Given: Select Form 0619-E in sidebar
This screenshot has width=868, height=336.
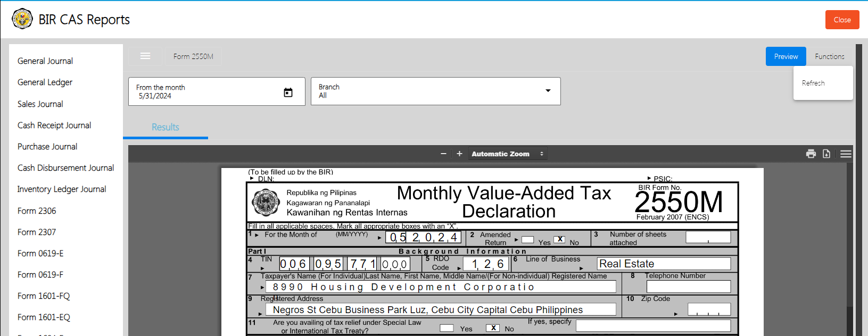Looking at the screenshot, I should pos(40,254).
